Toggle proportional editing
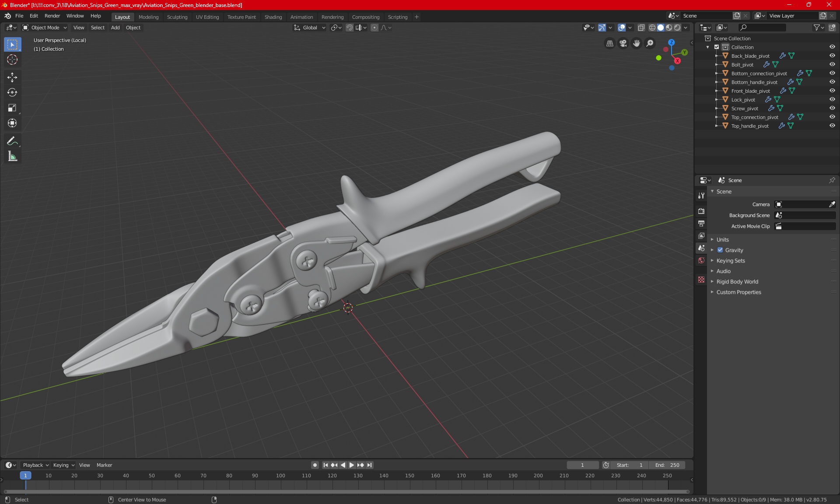The width and height of the screenshot is (840, 504). pos(374,28)
